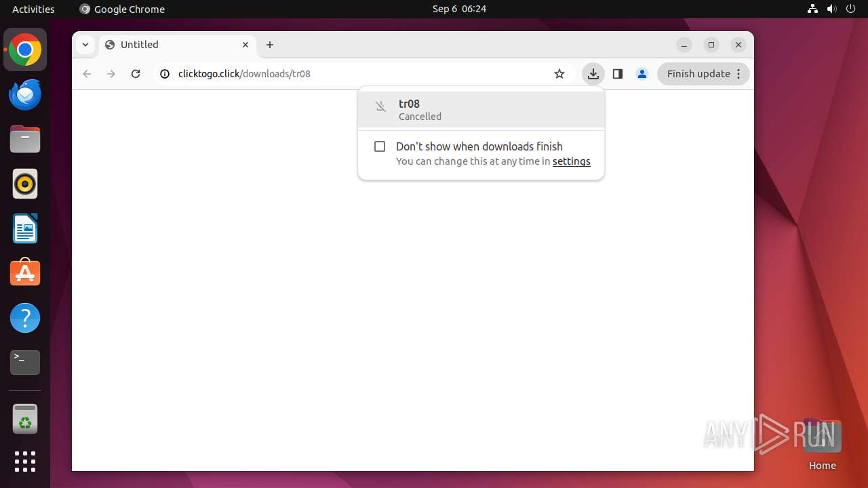Image resolution: width=868 pixels, height=488 pixels.
Task: Open Chrome from the Ubuntu dock
Action: (25, 50)
